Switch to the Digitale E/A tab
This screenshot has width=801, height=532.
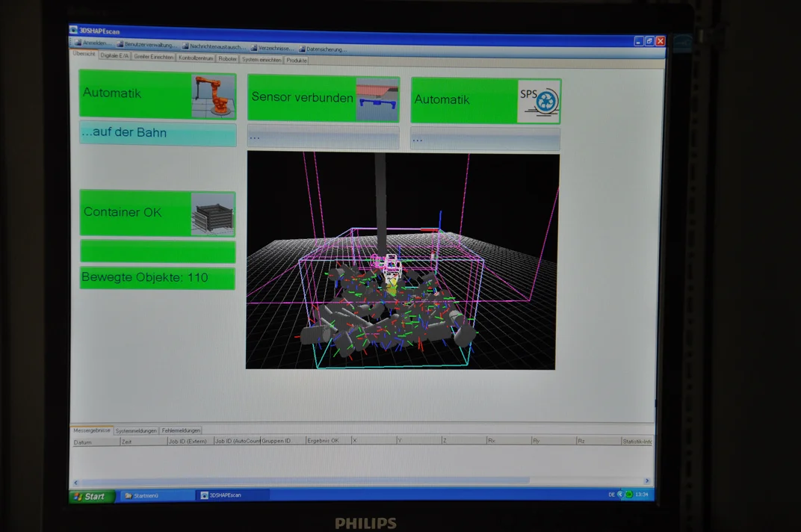[x=114, y=56]
